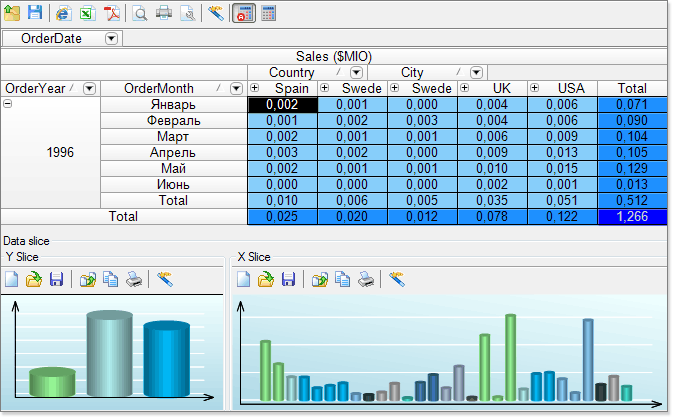Viewport: 680px width, 420px height.
Task: Export the X Slice chart
Action: point(320,279)
